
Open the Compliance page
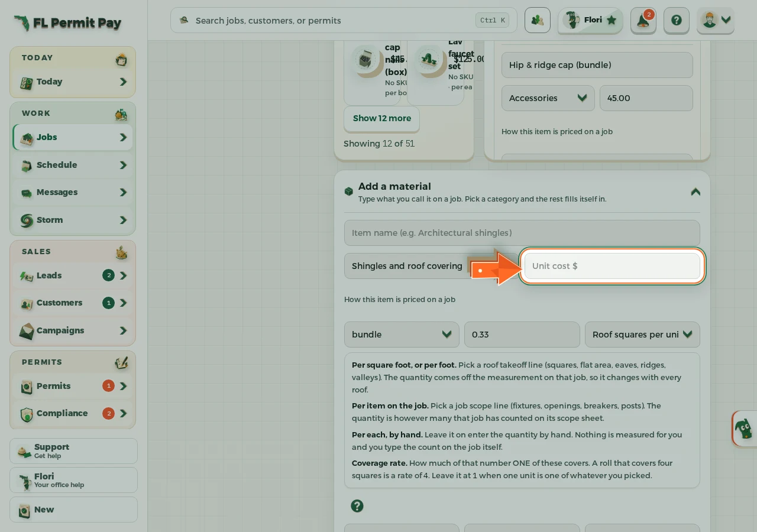pos(73,413)
